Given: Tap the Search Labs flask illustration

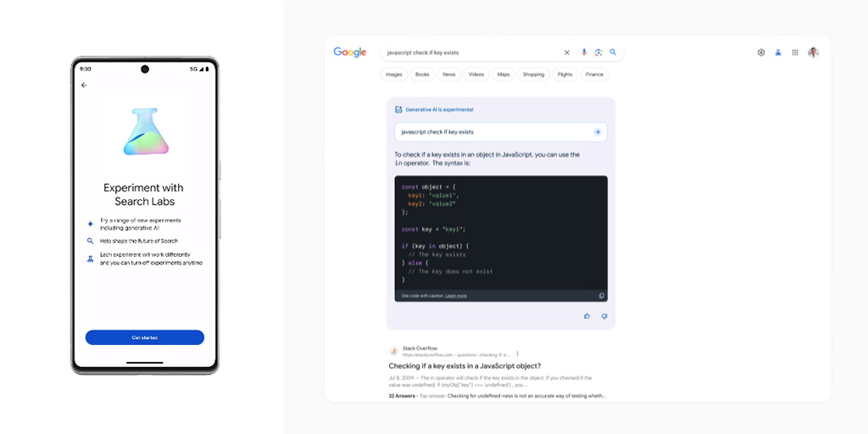Looking at the screenshot, I should click(x=146, y=131).
